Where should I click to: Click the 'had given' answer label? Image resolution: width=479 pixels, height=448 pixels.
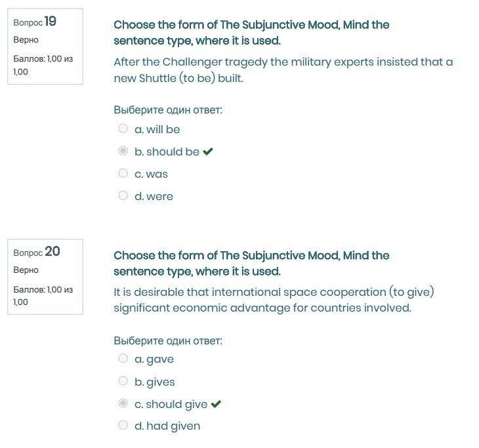pos(173,426)
